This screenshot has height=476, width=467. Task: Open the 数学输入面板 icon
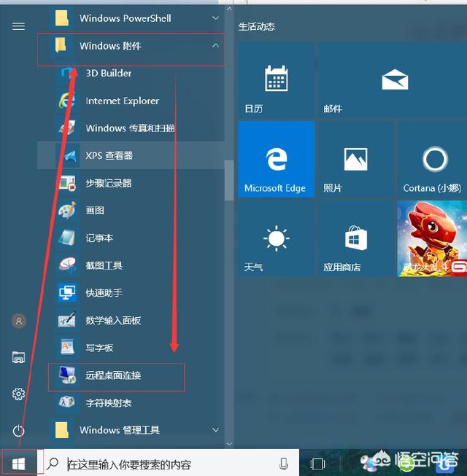(x=67, y=320)
